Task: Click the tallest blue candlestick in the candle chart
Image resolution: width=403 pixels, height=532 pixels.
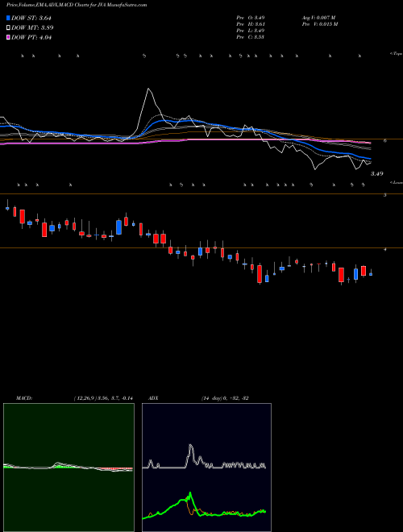Action: coord(118,227)
